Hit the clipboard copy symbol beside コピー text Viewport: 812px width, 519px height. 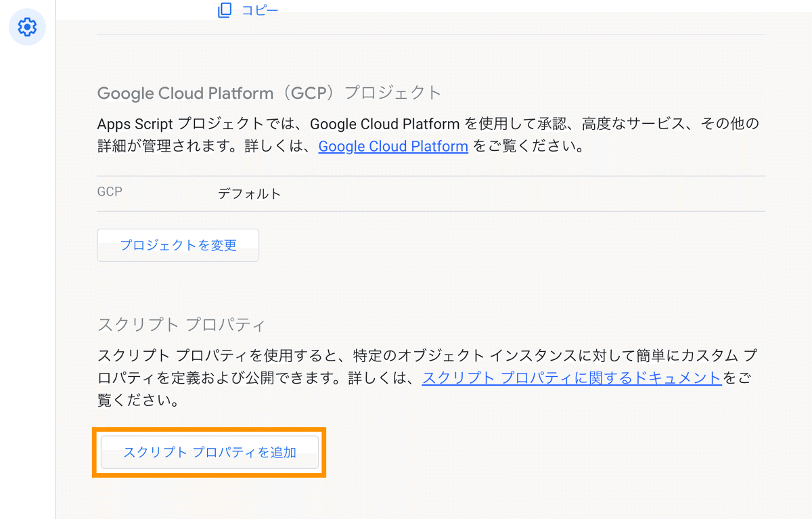[224, 9]
